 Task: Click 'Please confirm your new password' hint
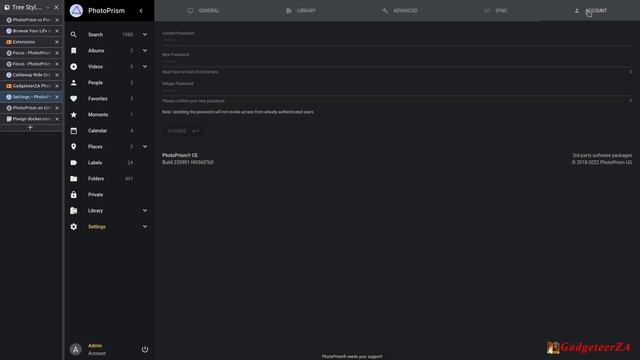[x=193, y=101]
